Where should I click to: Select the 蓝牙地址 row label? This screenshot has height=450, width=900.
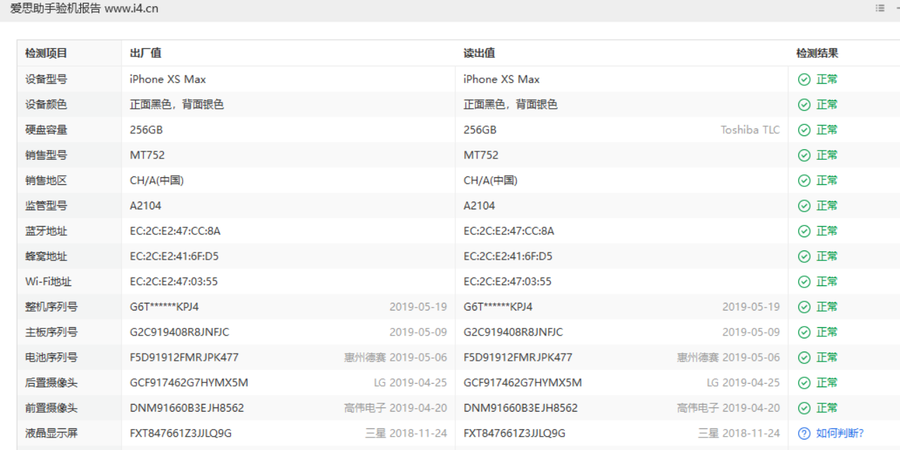pos(46,231)
